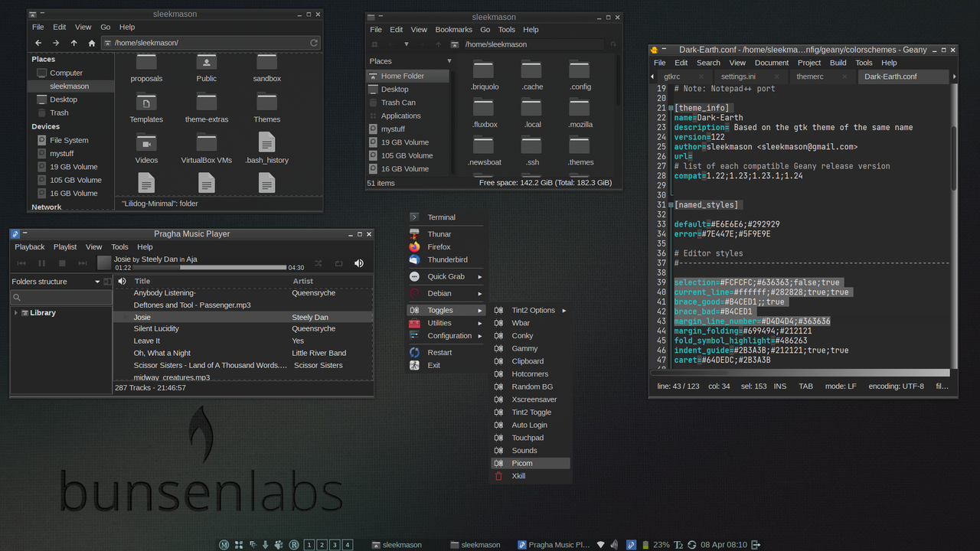The image size is (980, 551).
Task: Click the circled M panel launcher
Action: click(224, 545)
